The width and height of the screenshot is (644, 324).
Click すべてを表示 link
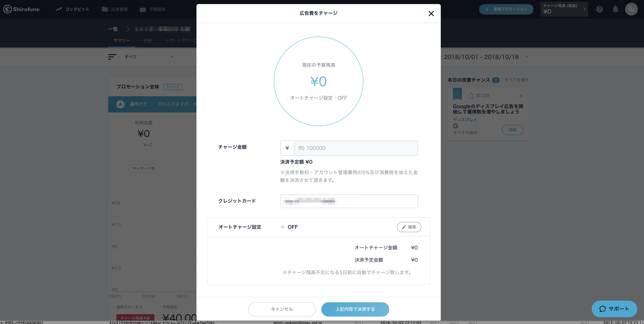pyautogui.click(x=516, y=80)
